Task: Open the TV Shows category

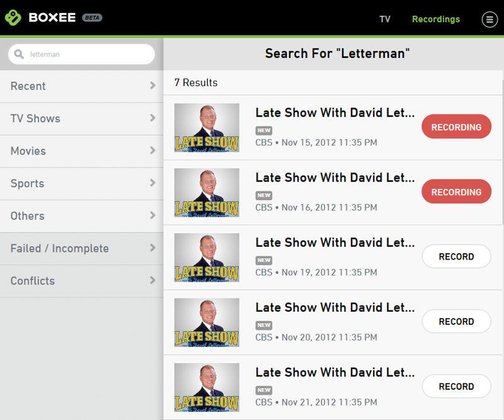Action: click(x=82, y=119)
